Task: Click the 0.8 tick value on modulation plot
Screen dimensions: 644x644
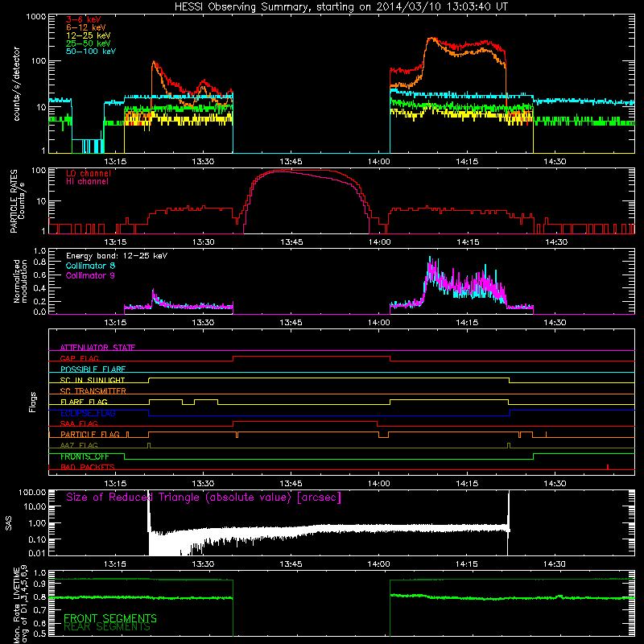Action: (x=39, y=262)
